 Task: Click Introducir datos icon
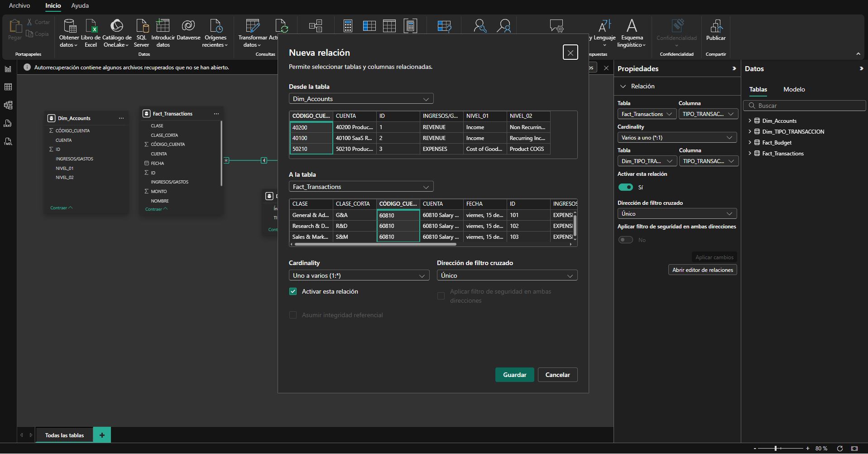163,26
